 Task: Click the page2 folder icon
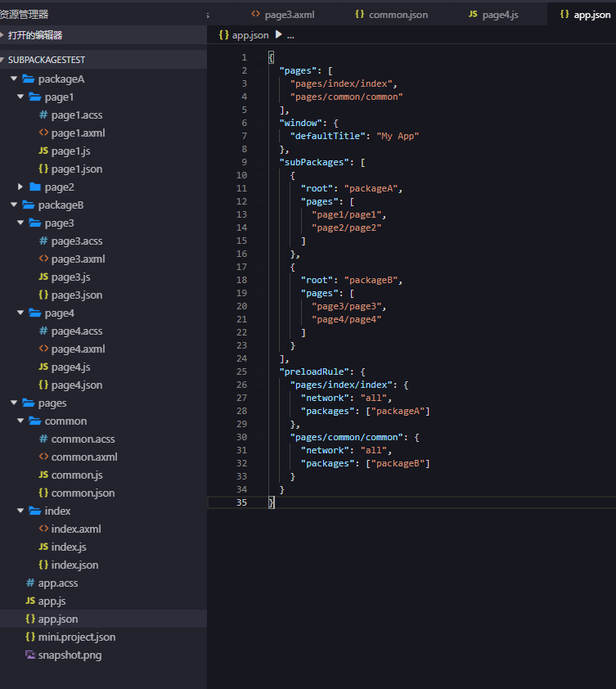tap(35, 187)
